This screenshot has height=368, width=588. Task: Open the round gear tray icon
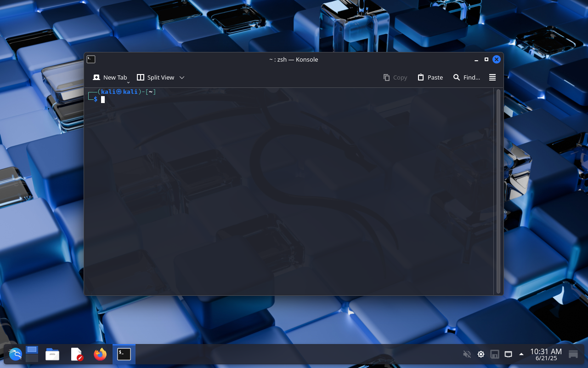481,354
